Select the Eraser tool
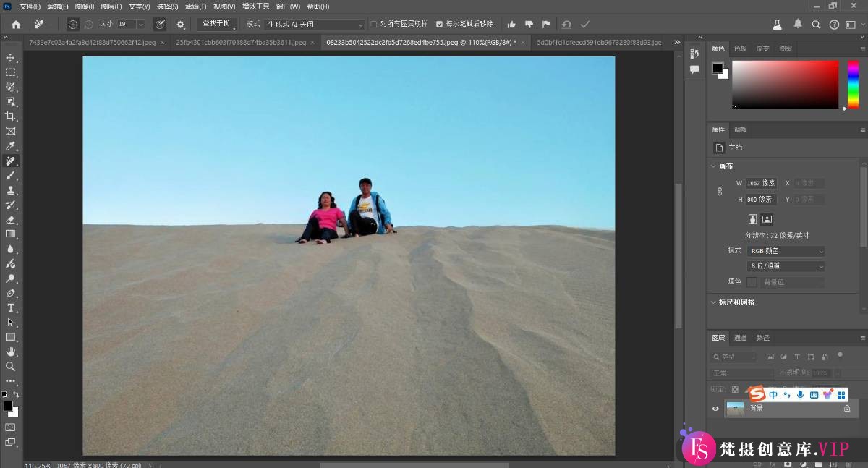 coord(10,219)
